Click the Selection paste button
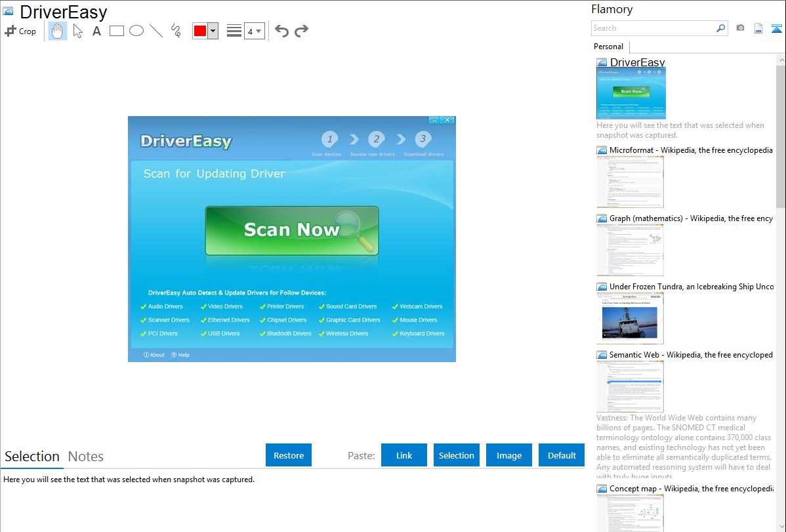The image size is (786, 532). (x=457, y=455)
